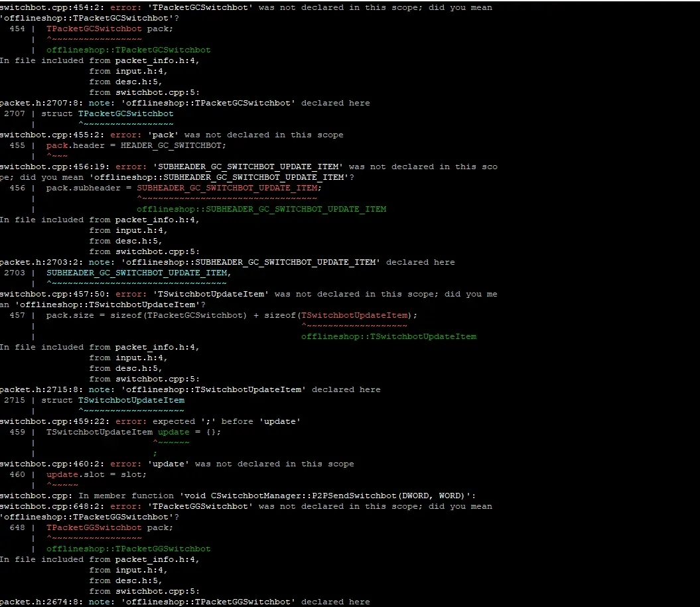Select the red TPacketGCSwitchbot identifier on line 454

[x=94, y=29]
